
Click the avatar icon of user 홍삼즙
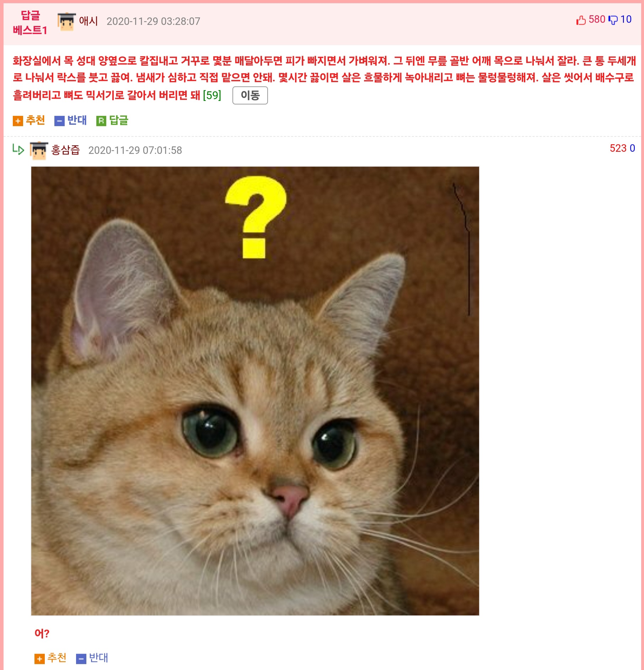(39, 151)
